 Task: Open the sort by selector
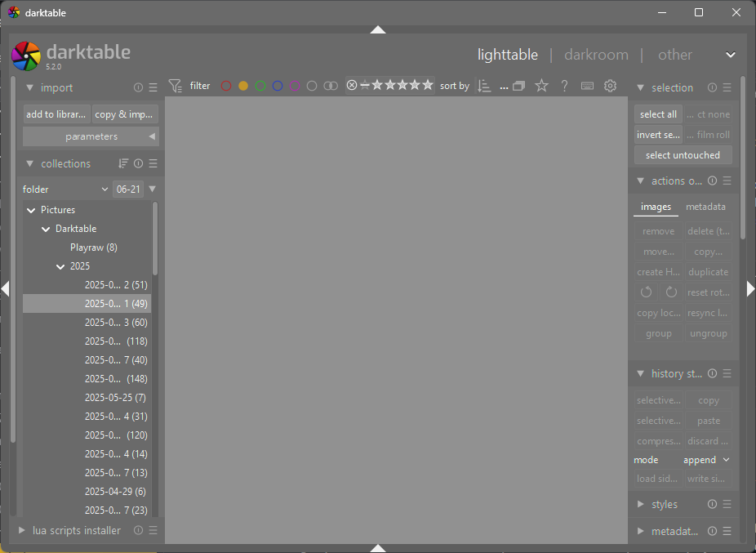click(504, 87)
